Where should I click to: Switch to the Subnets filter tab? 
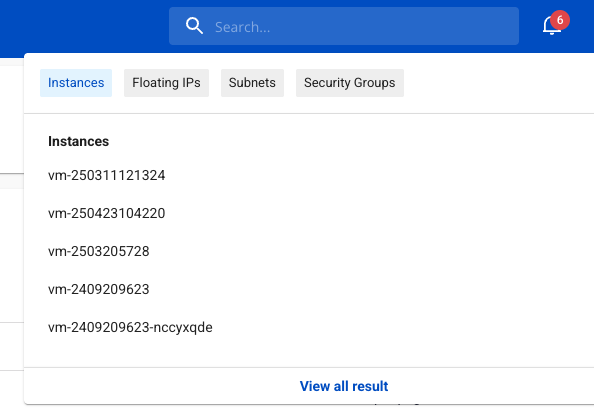point(252,83)
